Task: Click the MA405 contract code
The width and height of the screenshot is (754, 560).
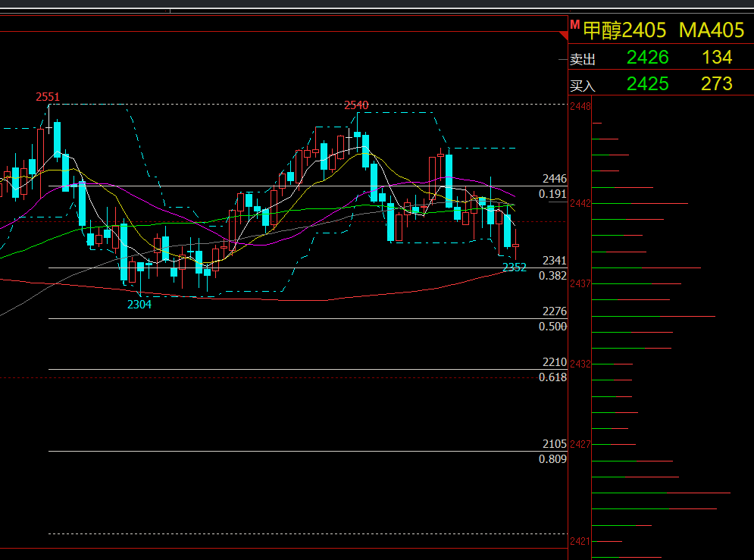Action: click(711, 30)
